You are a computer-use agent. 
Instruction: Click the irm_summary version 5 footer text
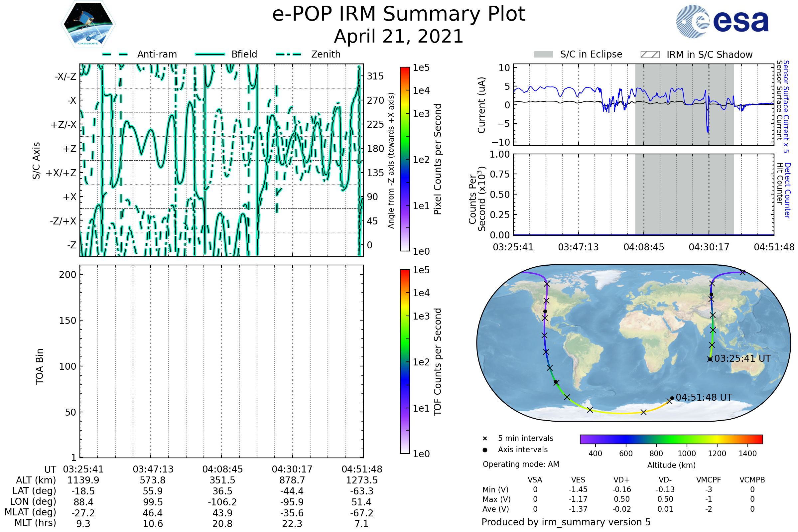point(566,522)
